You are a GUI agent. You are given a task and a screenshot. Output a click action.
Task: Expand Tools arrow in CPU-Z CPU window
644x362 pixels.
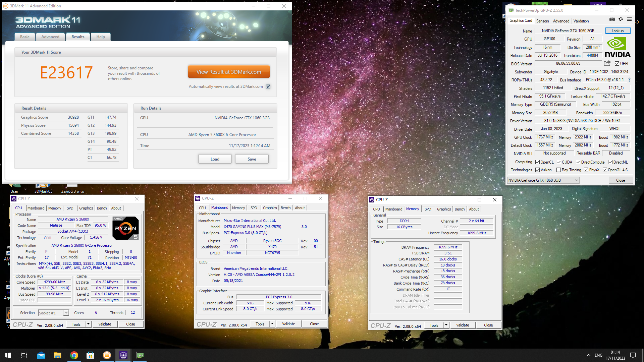pyautogui.click(x=88, y=324)
